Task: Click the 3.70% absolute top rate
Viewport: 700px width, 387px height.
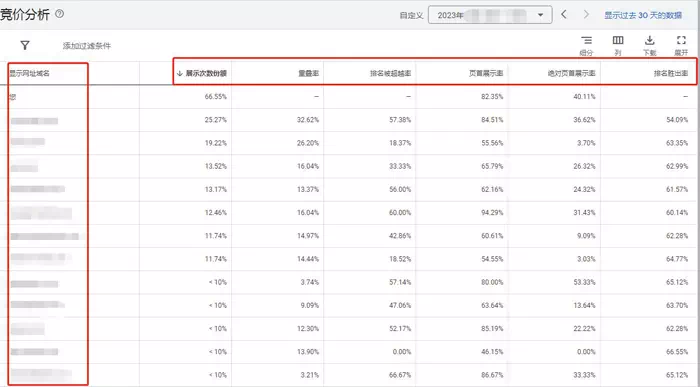Action: (x=586, y=143)
